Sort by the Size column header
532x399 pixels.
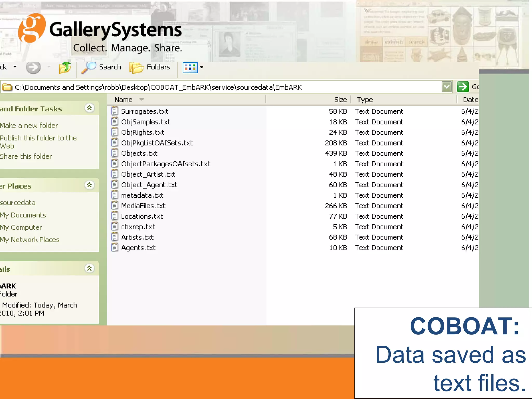pyautogui.click(x=308, y=100)
